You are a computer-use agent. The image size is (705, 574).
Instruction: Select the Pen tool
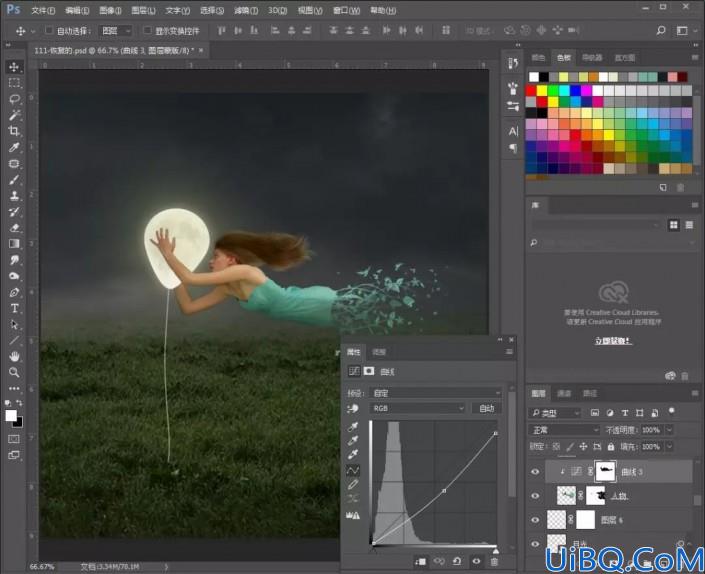(x=14, y=292)
